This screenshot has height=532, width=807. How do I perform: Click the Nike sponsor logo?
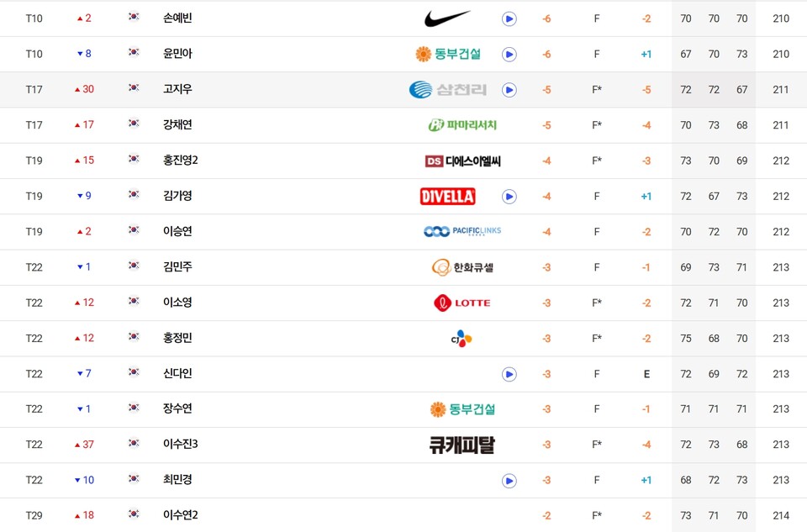coord(447,18)
